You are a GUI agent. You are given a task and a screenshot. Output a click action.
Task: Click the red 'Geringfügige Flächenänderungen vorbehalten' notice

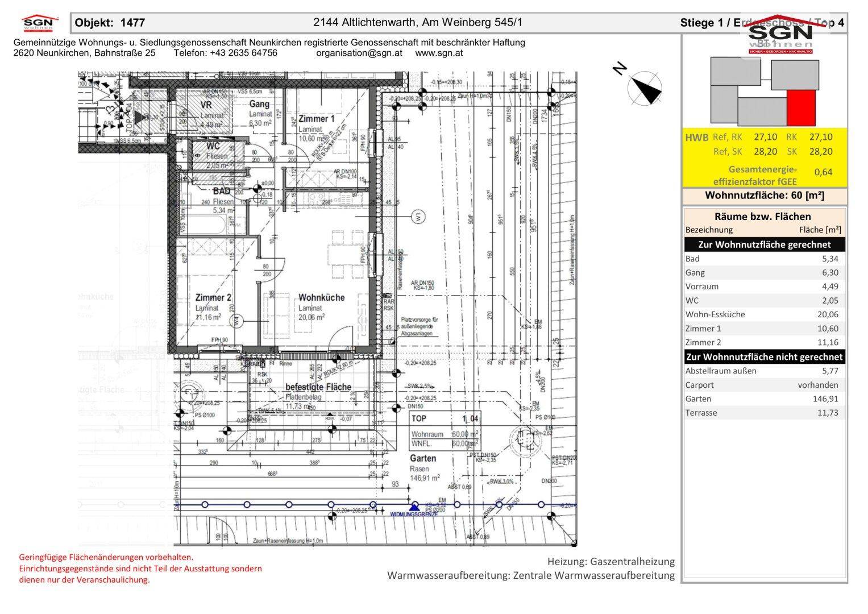click(106, 558)
